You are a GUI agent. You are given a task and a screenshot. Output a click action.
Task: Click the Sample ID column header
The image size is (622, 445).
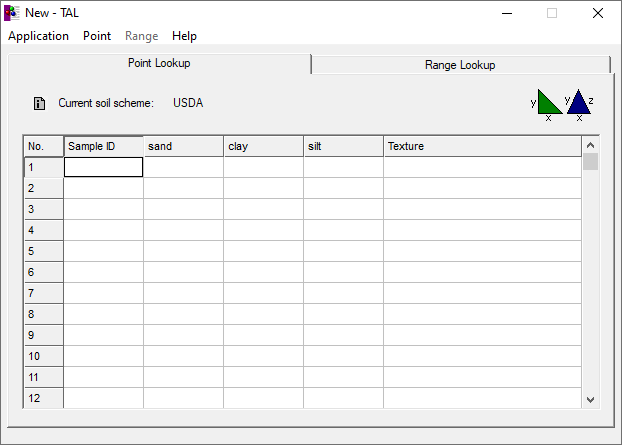104,146
